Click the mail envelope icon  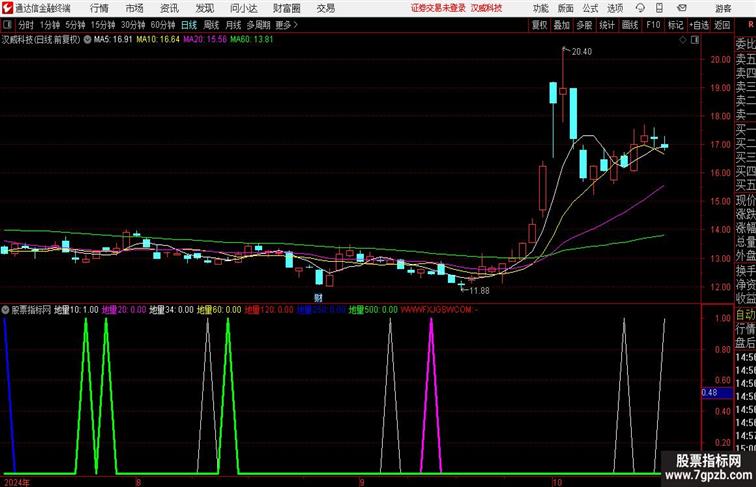[682, 8]
